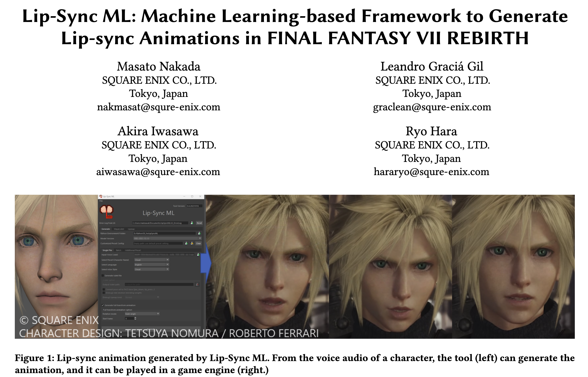The height and width of the screenshot is (377, 588).
Task: Browse for the Input Voice wav file
Action: (198, 255)
